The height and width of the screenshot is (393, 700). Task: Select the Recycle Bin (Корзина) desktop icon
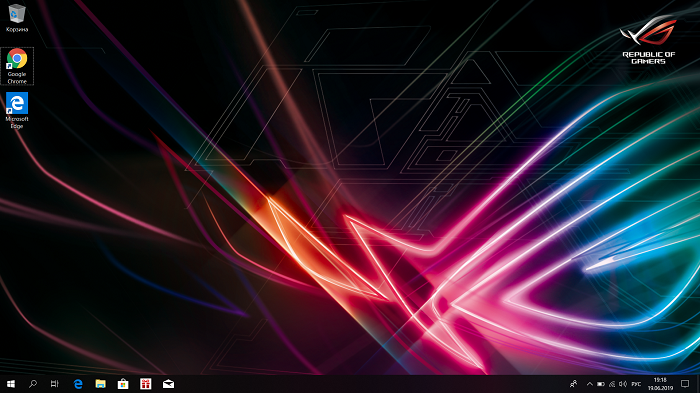(x=17, y=18)
